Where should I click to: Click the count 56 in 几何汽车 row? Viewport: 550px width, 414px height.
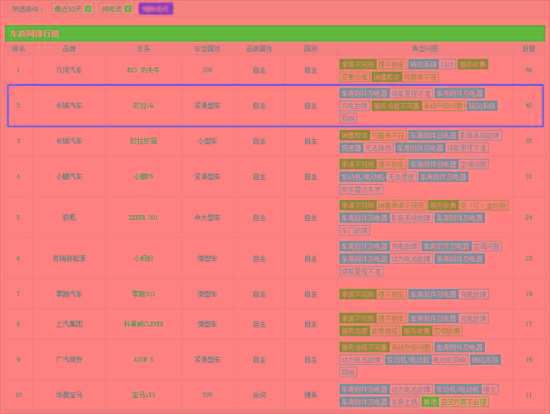click(529, 70)
